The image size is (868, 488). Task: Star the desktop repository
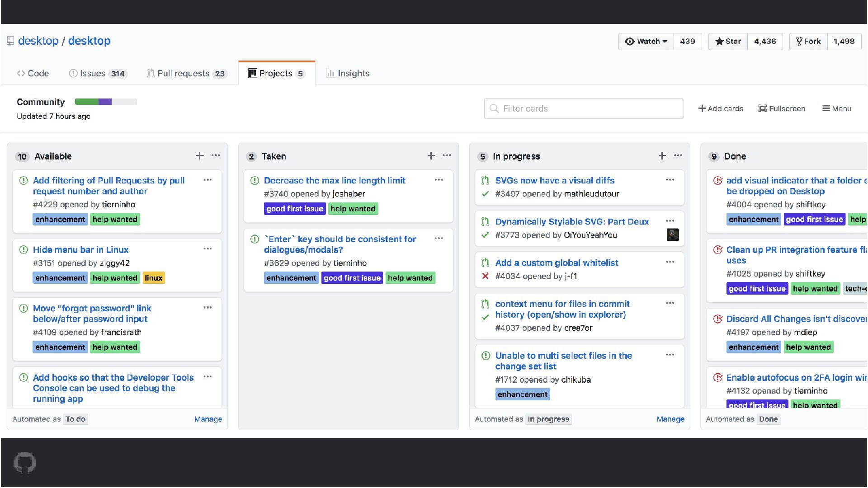pos(728,41)
